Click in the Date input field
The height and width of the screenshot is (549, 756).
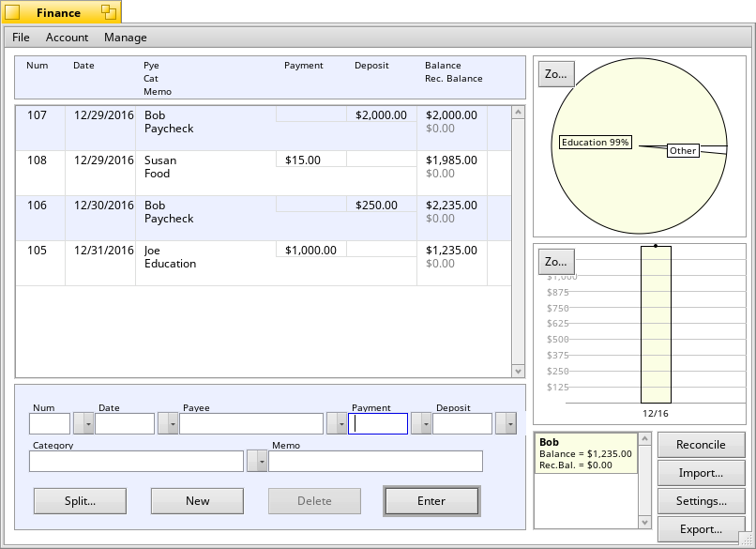125,424
